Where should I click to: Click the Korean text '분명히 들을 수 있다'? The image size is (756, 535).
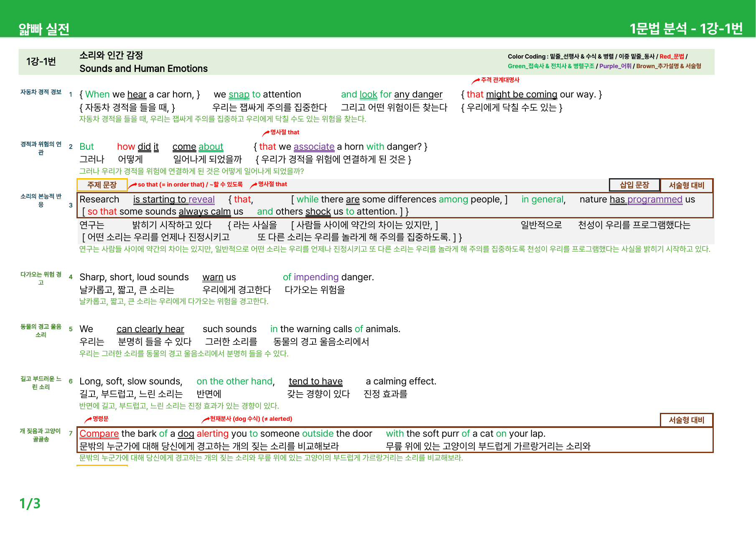[x=155, y=342]
